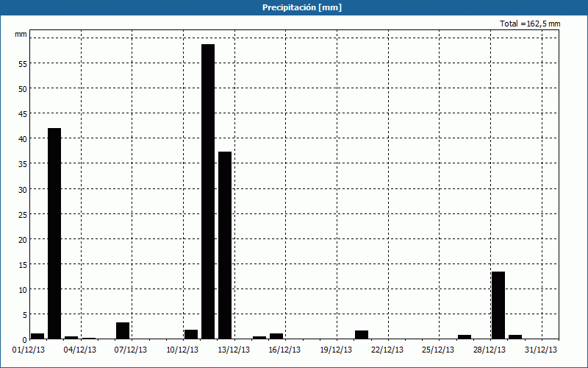Click the small bar on 06/12/13

[123, 330]
